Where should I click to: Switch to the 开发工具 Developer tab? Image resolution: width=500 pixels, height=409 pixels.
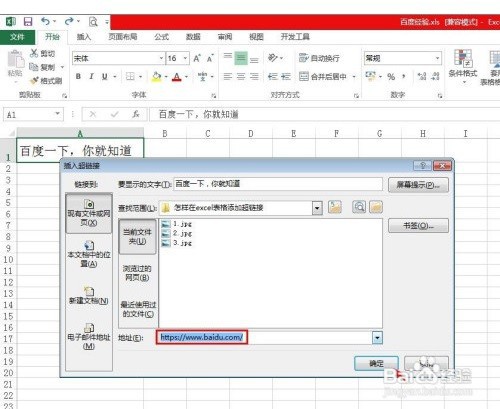coord(295,37)
